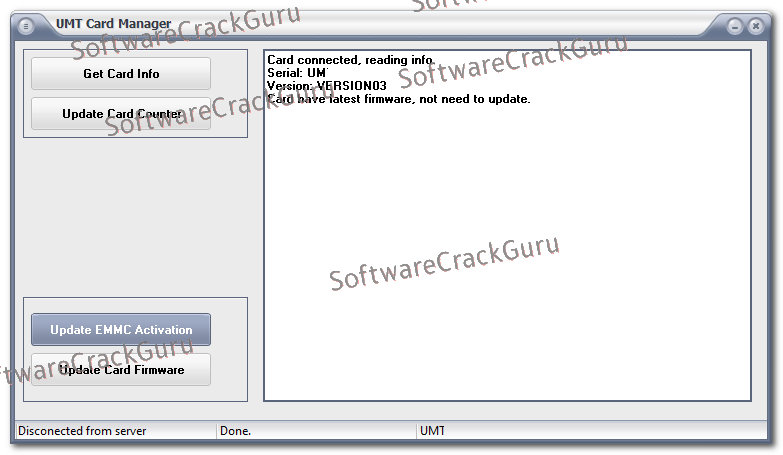Click the 'Serial: UM' log line
This screenshot has height=455, width=783.
coord(297,73)
